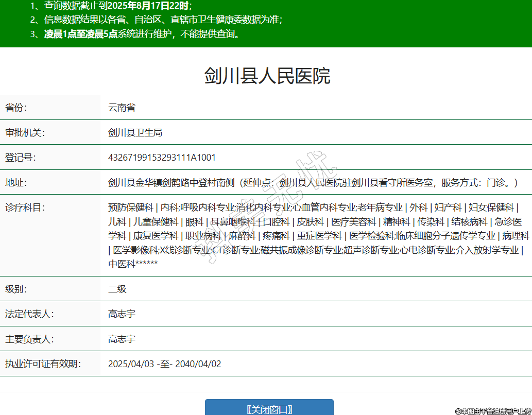Click the 登记号 row label
This screenshot has height=415, width=532.
click(20, 158)
